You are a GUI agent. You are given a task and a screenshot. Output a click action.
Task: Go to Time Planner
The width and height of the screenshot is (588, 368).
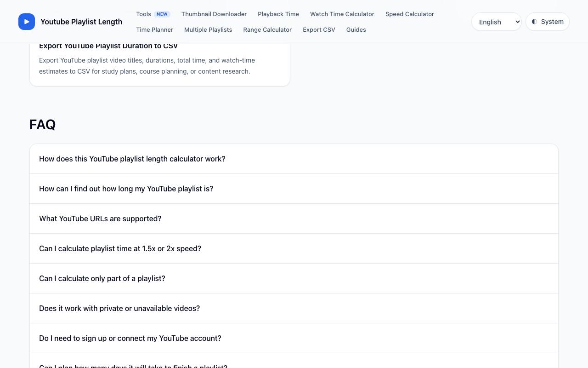154,29
